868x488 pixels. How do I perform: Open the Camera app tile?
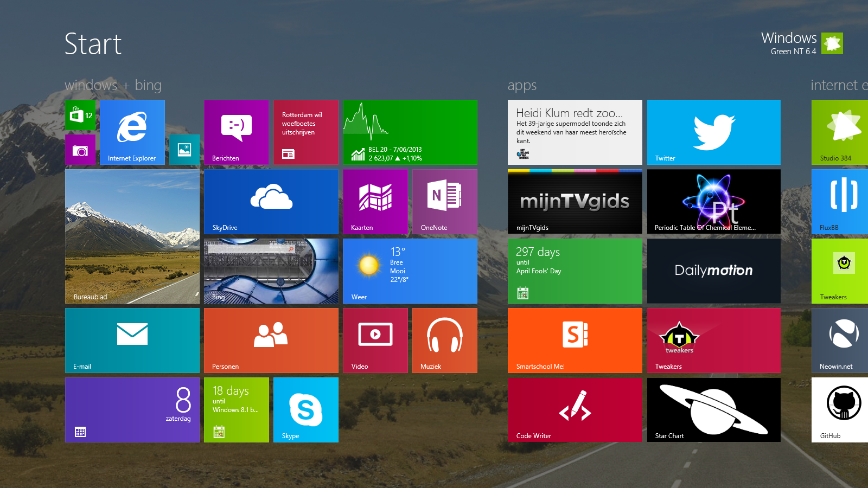click(80, 150)
